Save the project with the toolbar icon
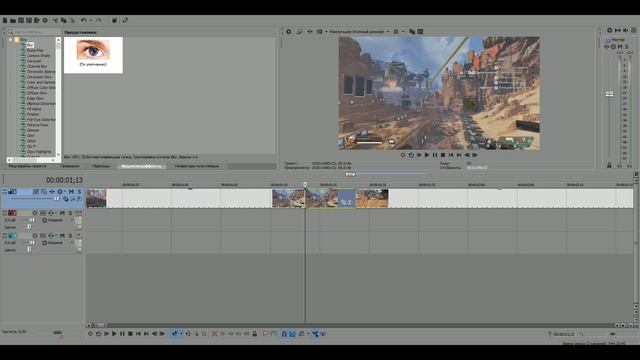 click(21, 20)
